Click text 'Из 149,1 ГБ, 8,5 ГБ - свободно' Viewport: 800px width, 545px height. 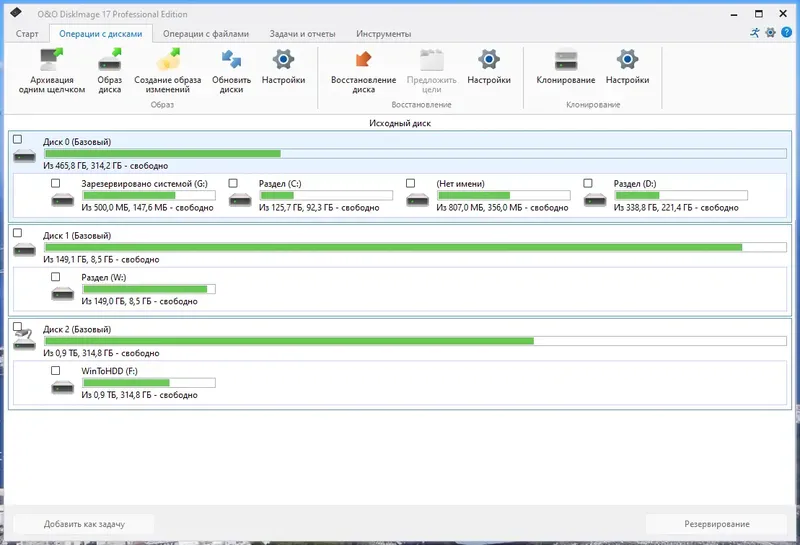[101, 260]
